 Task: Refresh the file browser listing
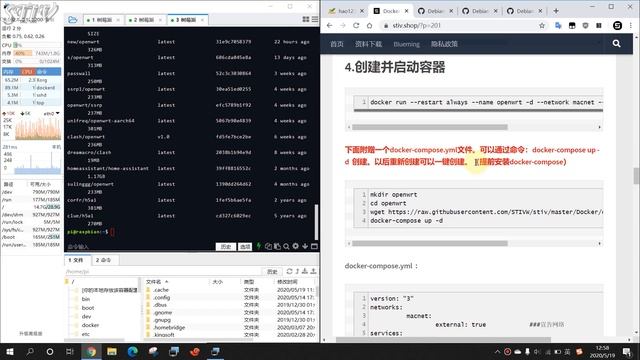coord(289,271)
